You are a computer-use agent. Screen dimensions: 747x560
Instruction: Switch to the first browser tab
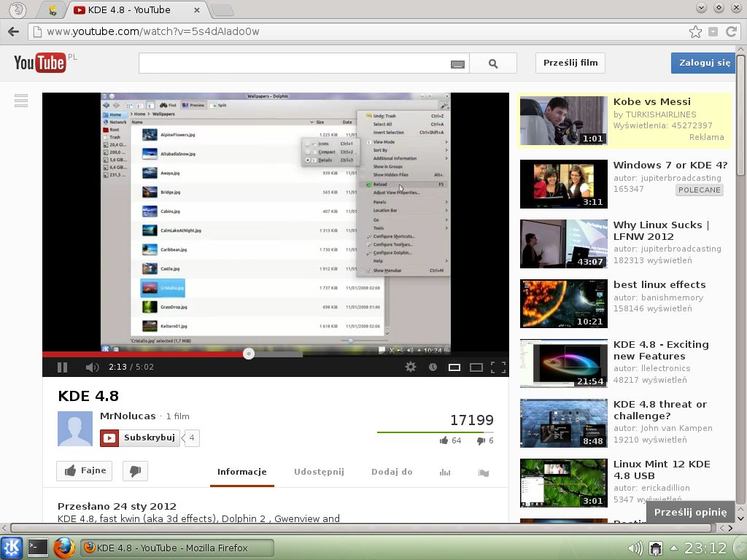tap(53, 10)
